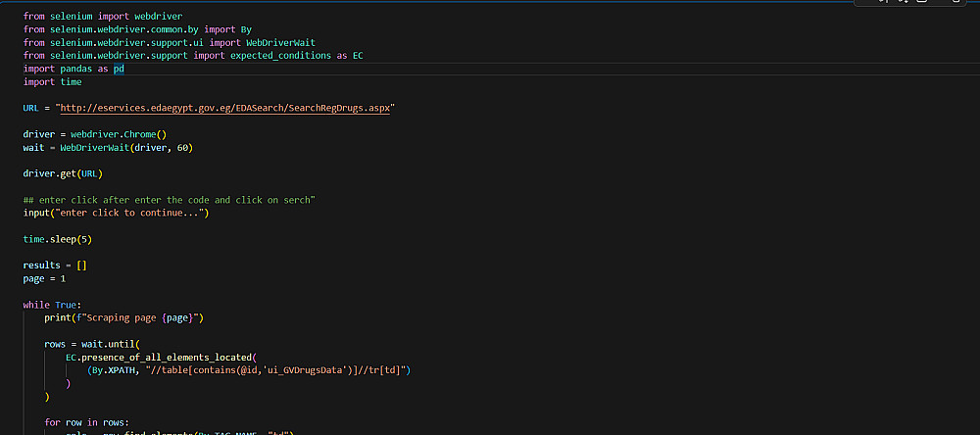The width and height of the screenshot is (980, 435).
Task: Click 'By' in the selenium.webdriver.common.by import
Action: [246, 29]
